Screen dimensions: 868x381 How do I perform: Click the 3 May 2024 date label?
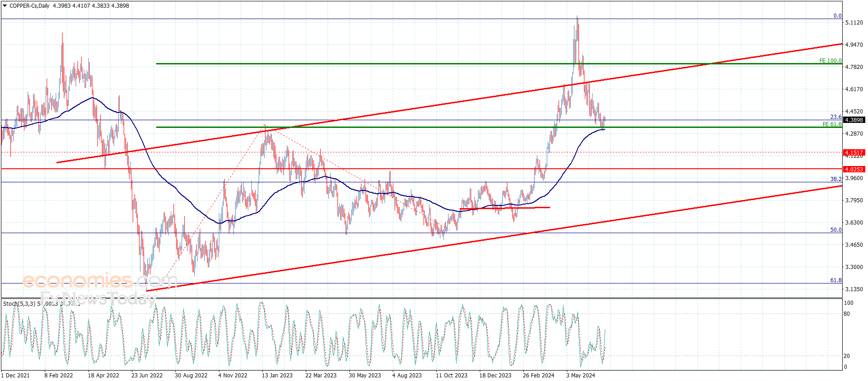coord(581,376)
